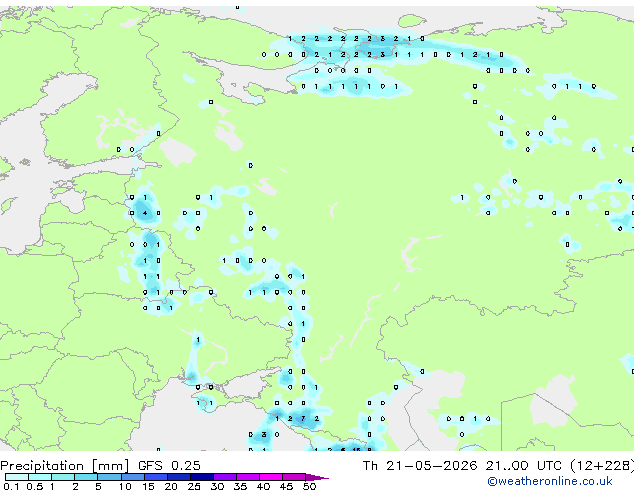Click the 10–15 mm legend swatch
The height and width of the screenshot is (490, 634).
[x=132, y=477]
